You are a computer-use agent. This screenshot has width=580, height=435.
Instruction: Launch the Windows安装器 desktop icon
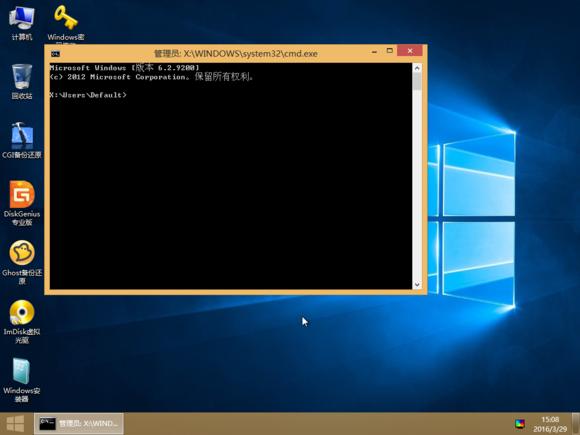22,380
